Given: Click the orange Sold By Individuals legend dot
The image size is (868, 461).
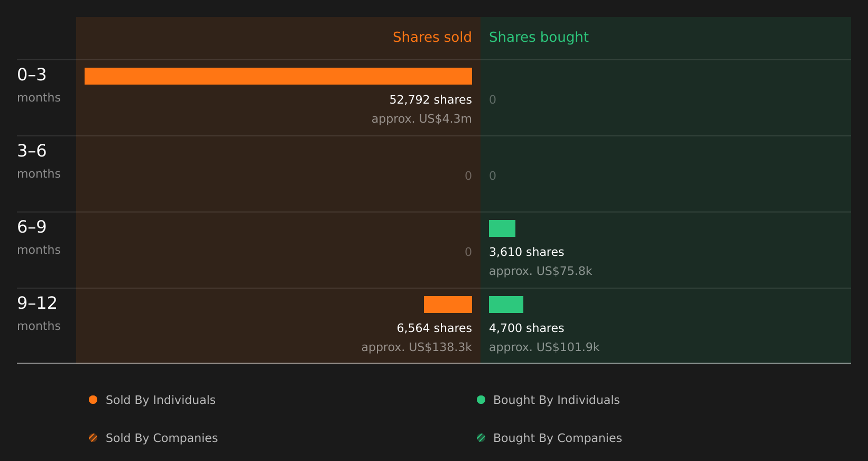Looking at the screenshot, I should coord(93,400).
